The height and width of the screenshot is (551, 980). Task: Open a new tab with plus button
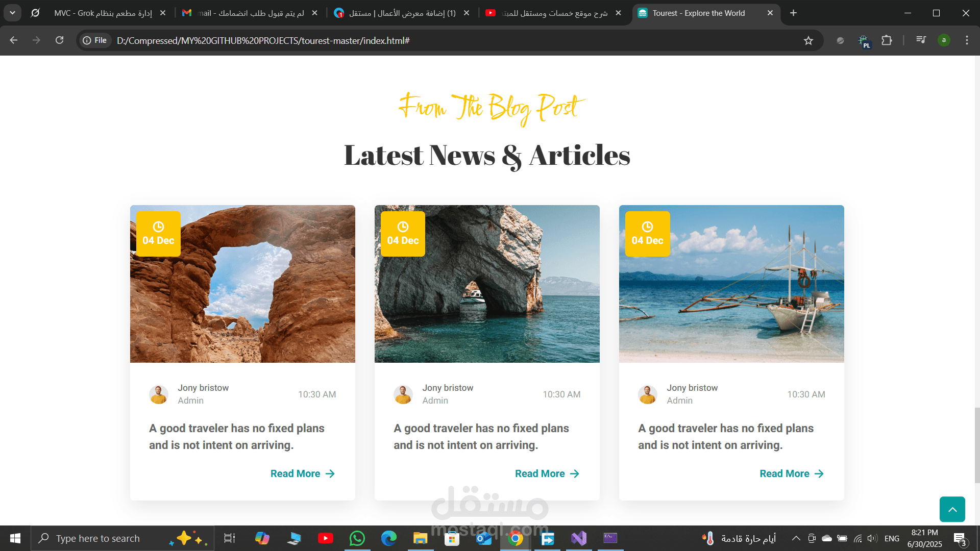click(793, 13)
